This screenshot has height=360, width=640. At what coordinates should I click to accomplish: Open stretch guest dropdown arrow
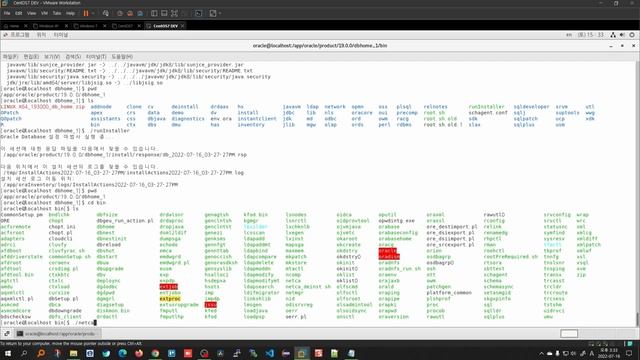(x=220, y=13)
